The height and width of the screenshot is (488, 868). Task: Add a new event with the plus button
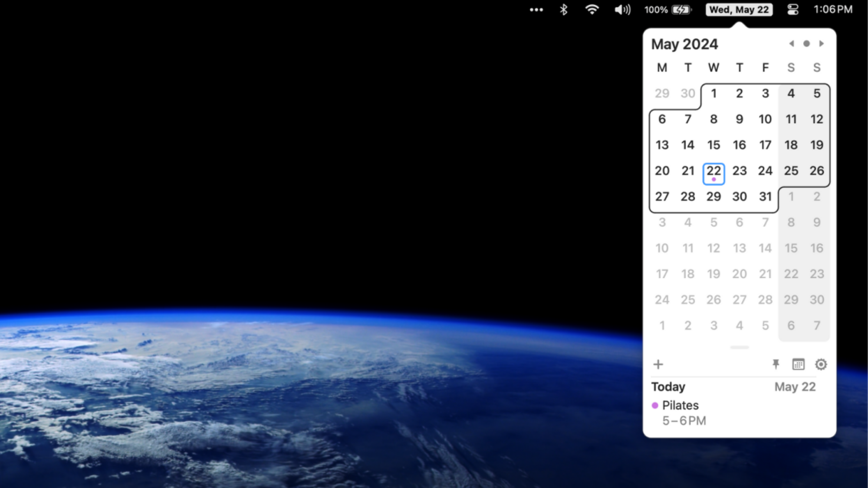click(x=658, y=364)
